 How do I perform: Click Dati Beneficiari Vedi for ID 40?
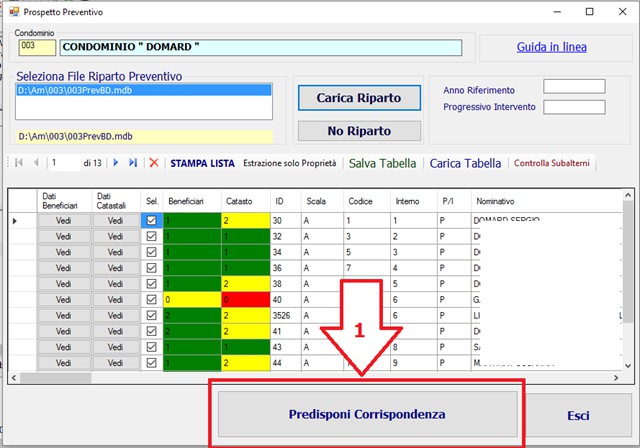pos(64,299)
